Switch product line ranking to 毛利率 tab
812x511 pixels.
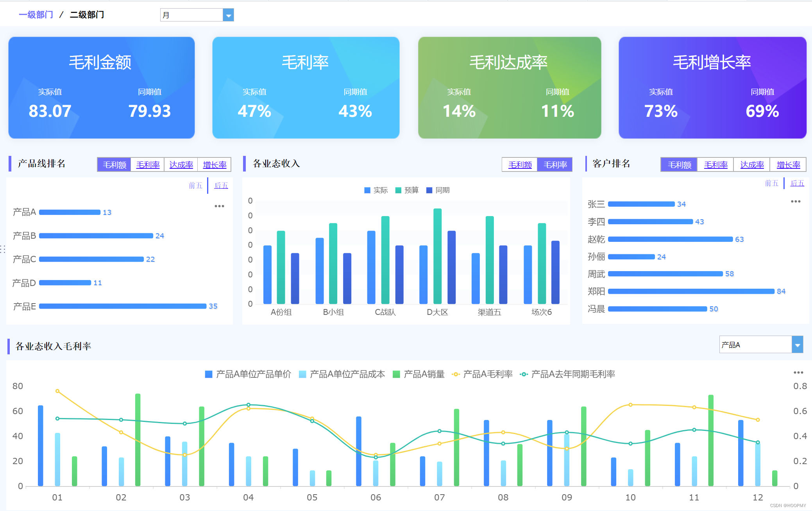click(148, 165)
